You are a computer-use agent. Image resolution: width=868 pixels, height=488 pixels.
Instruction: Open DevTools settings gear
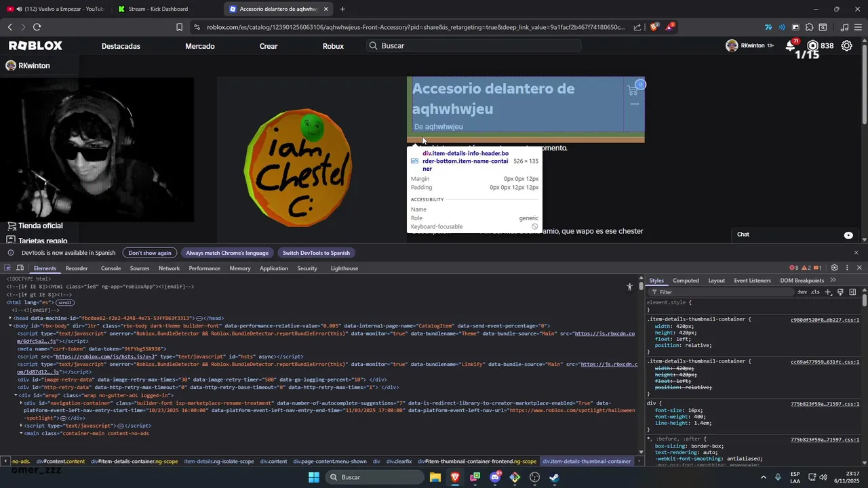834,268
